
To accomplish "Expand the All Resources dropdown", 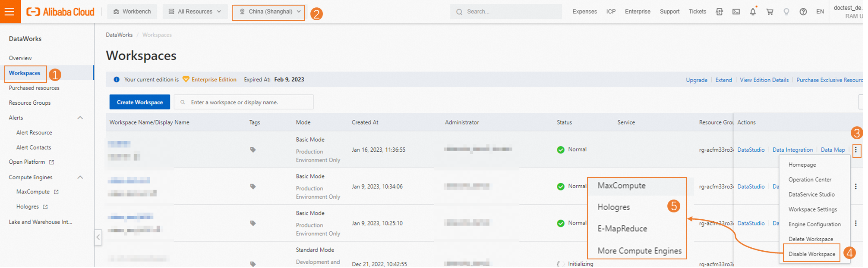I will (x=195, y=12).
